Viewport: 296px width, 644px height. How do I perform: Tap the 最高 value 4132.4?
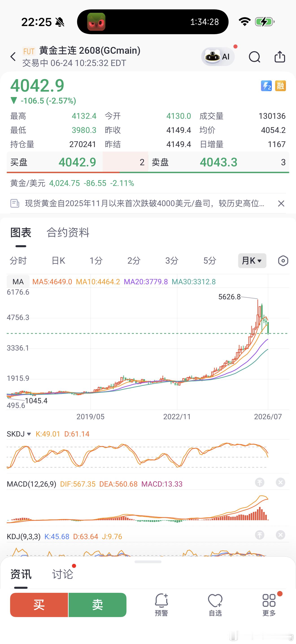click(x=84, y=116)
